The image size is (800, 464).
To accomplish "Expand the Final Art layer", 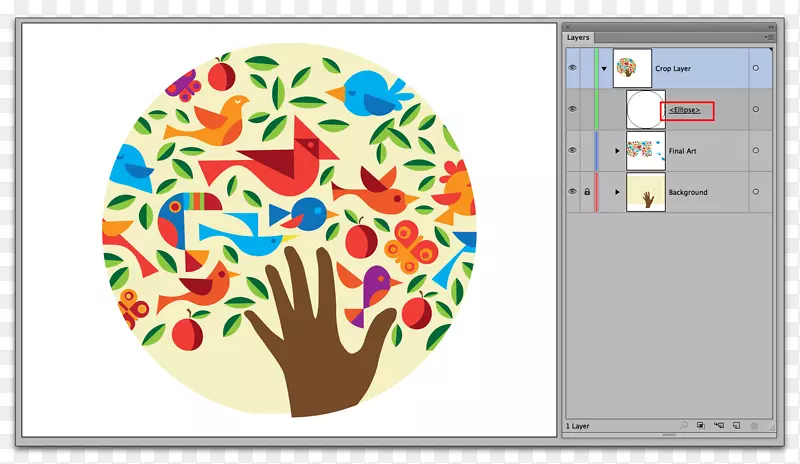I will pyautogui.click(x=617, y=151).
